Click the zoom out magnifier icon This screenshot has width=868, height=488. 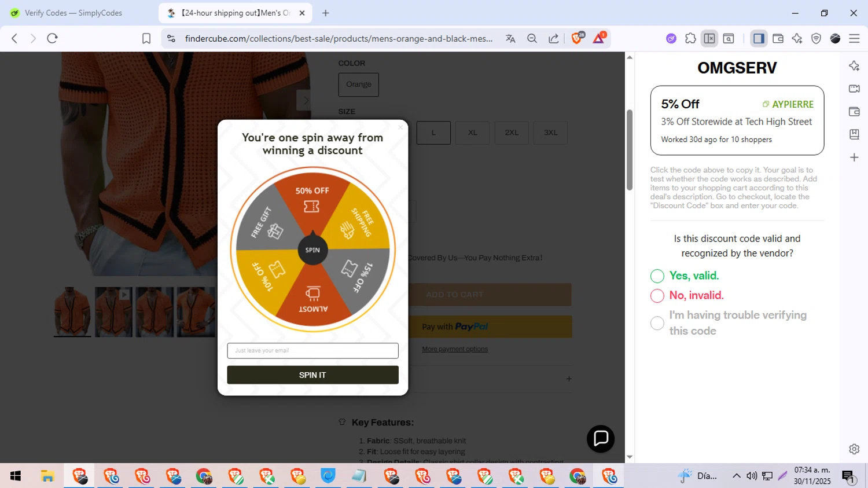click(x=532, y=38)
